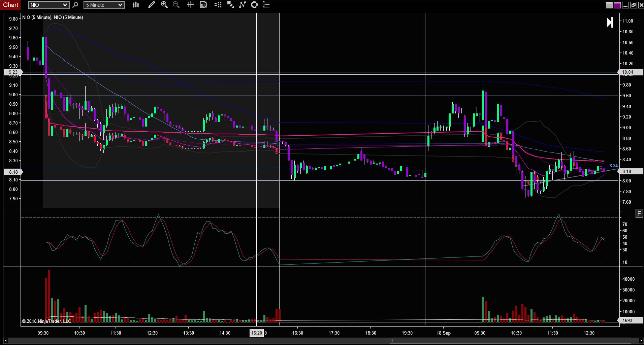This screenshot has width=644, height=345.
Task: Click the 20000 volume axis label
Action: click(x=629, y=301)
